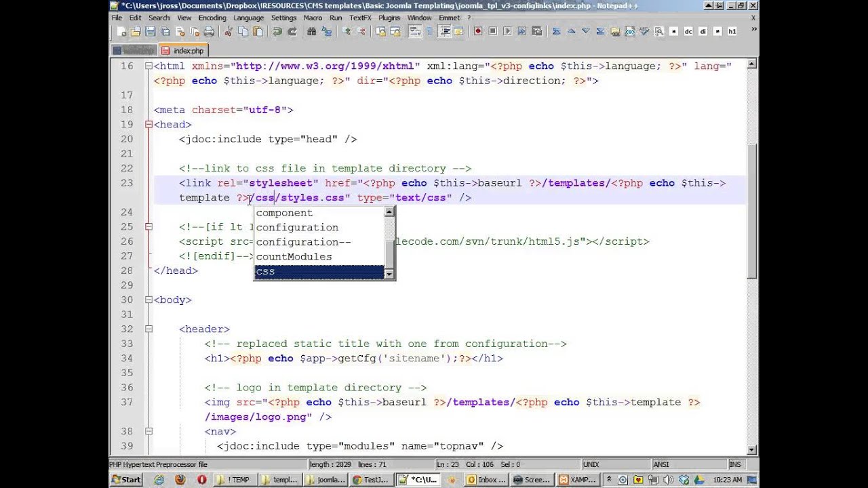Screen dimensions: 868x488
Task: Open the 'XAMP...' taskbar button
Action: [x=578, y=479]
